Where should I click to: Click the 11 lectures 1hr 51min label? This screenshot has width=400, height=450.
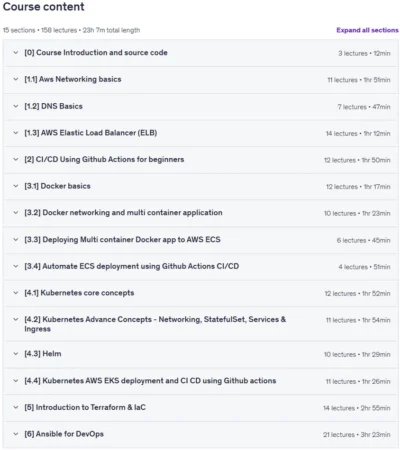click(x=359, y=80)
